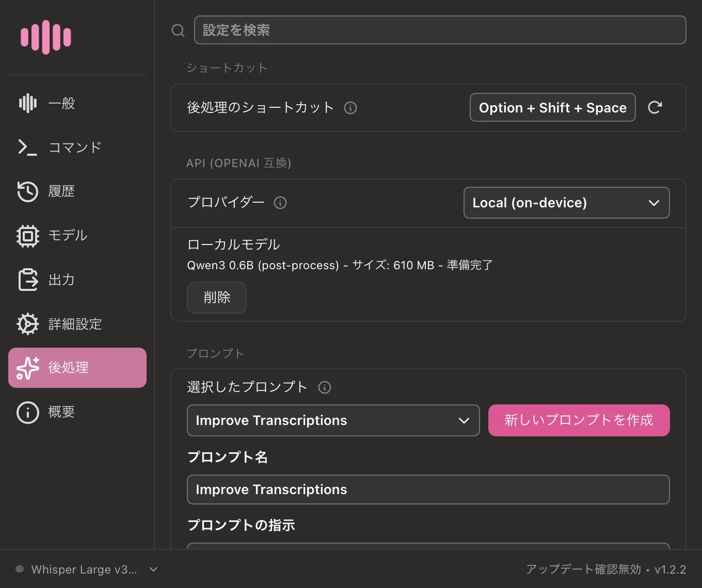The height and width of the screenshot is (588, 702).
Task: Click the info circle icon beside 概要
Action: pos(28,412)
